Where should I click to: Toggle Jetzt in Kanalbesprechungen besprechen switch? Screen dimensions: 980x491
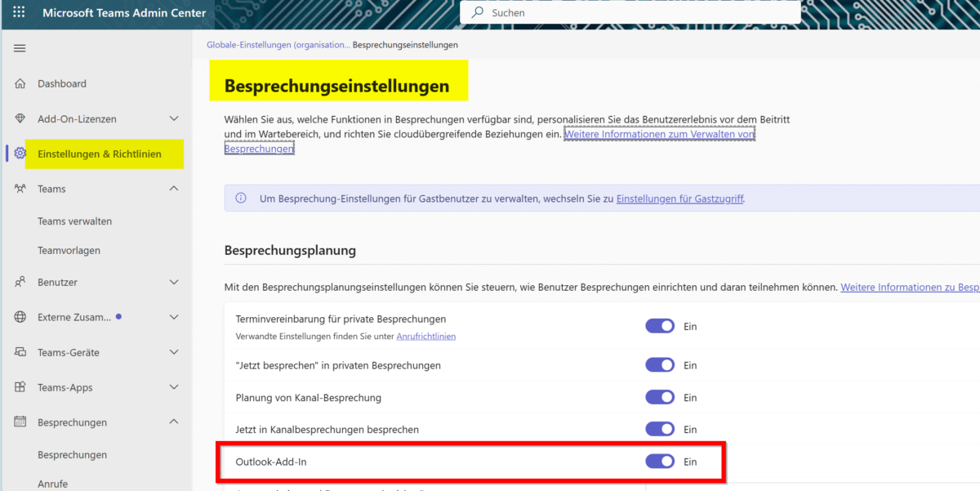tap(660, 429)
